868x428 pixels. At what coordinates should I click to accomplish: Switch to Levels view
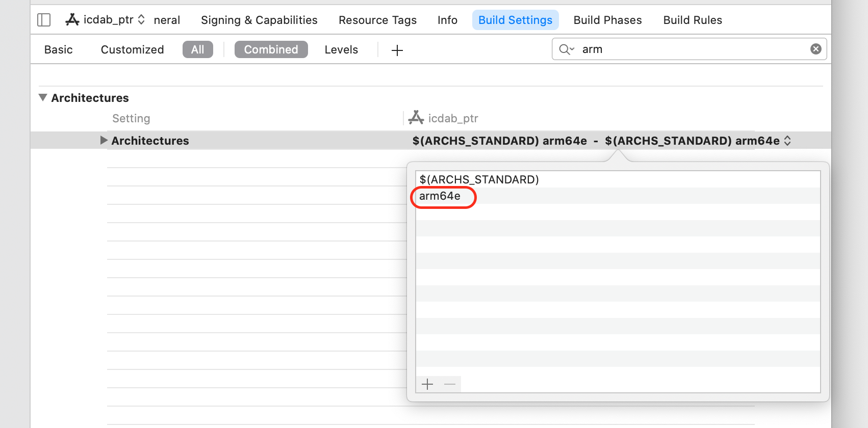pos(341,49)
